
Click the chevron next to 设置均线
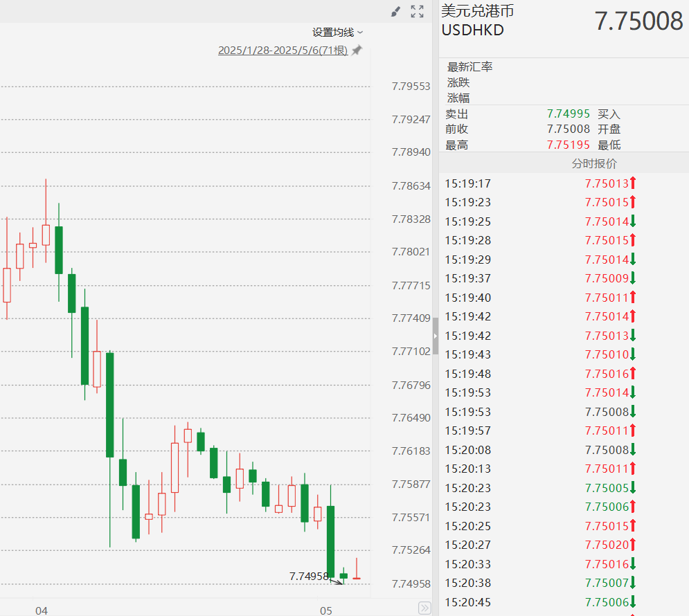coord(360,33)
